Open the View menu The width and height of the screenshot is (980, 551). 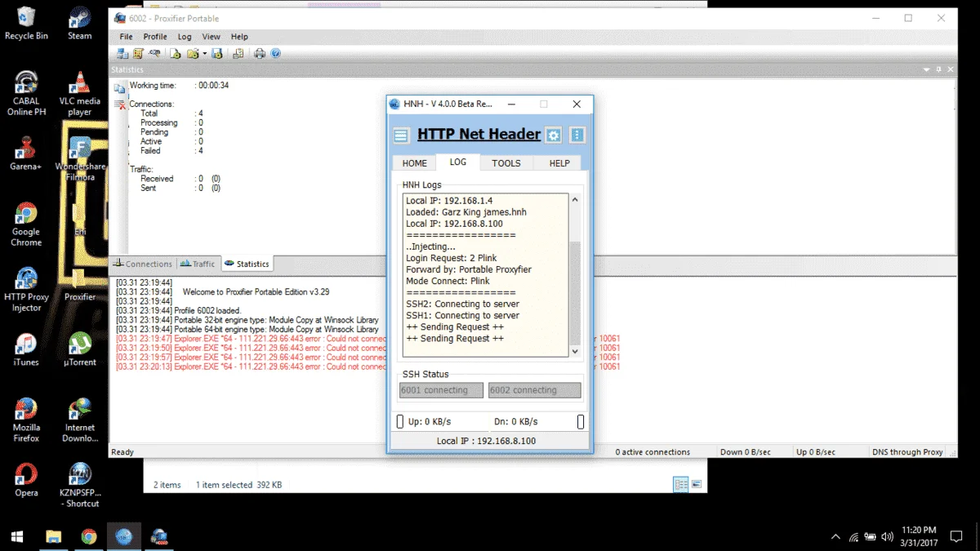point(211,37)
